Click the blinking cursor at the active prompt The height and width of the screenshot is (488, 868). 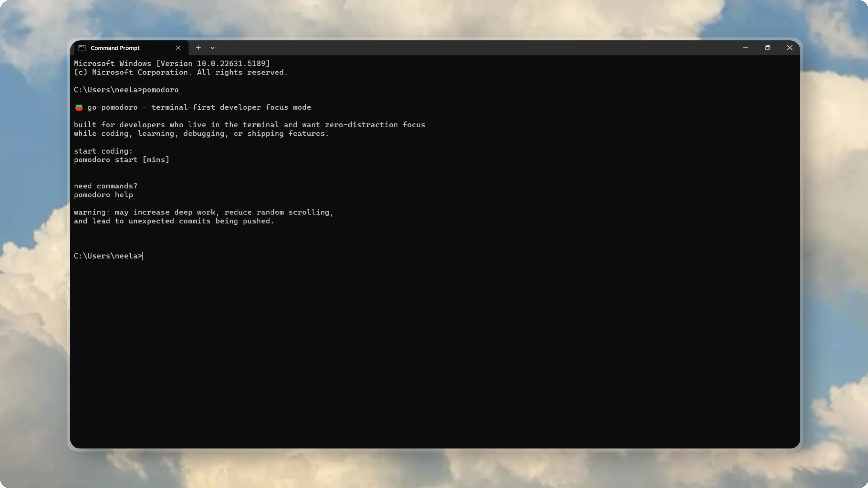142,256
